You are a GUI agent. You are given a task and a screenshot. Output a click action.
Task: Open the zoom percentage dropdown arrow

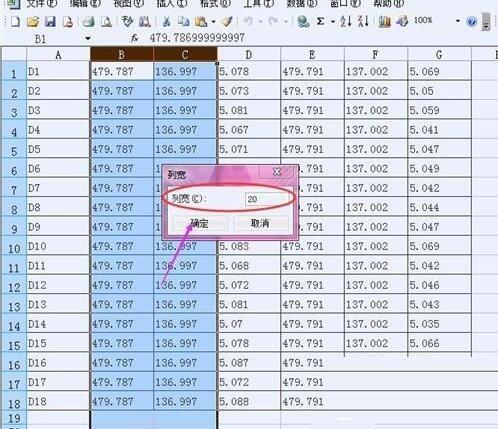point(458,21)
